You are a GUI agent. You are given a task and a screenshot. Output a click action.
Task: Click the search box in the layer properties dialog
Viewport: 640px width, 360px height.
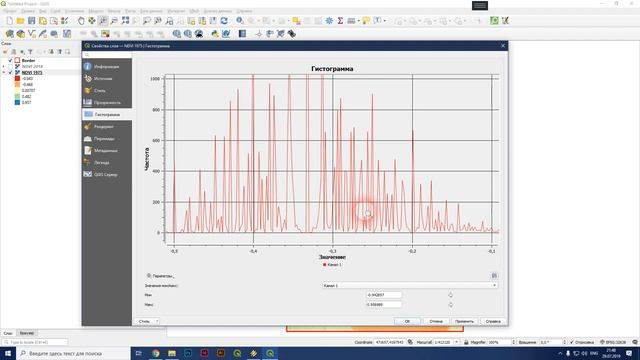pyautogui.click(x=107, y=54)
